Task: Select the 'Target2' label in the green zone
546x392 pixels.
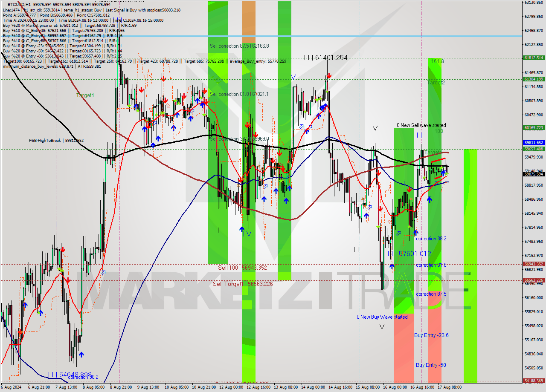Action: pyautogui.click(x=436, y=83)
